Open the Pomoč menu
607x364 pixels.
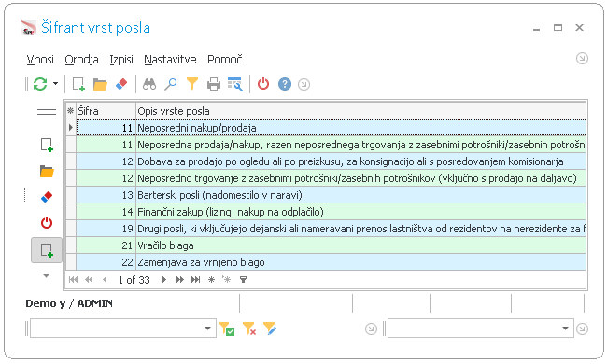pos(224,59)
